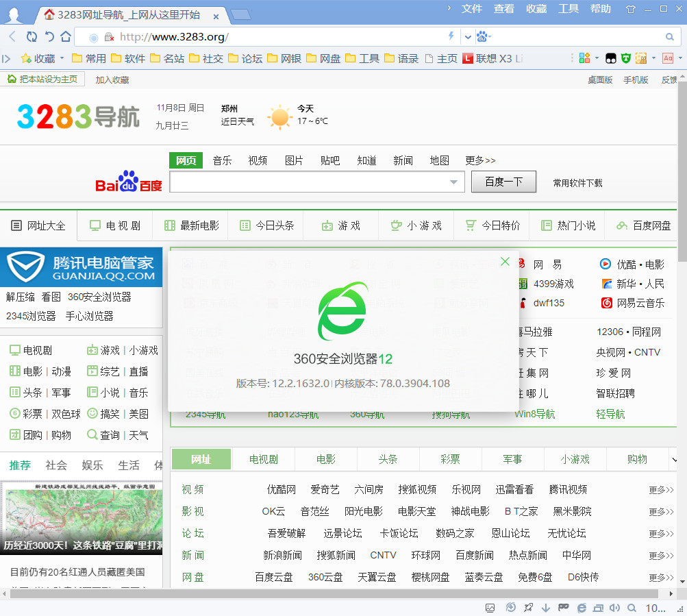Expand the dropdown arrow beside Aa translate icon
The image size is (687, 616).
680,58
